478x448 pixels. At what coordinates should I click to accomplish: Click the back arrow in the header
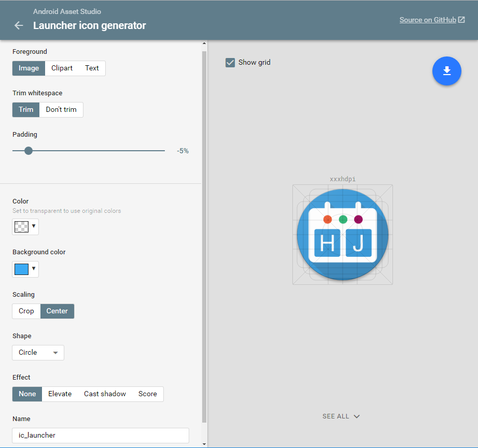tap(18, 25)
